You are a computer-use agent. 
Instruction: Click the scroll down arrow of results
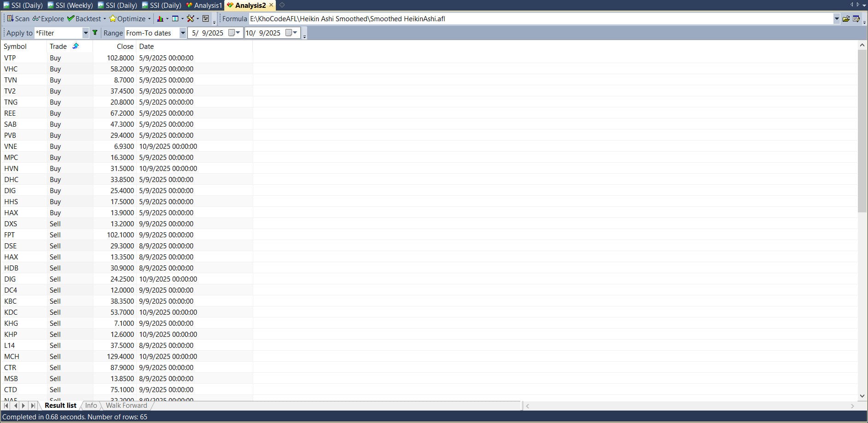[862, 396]
